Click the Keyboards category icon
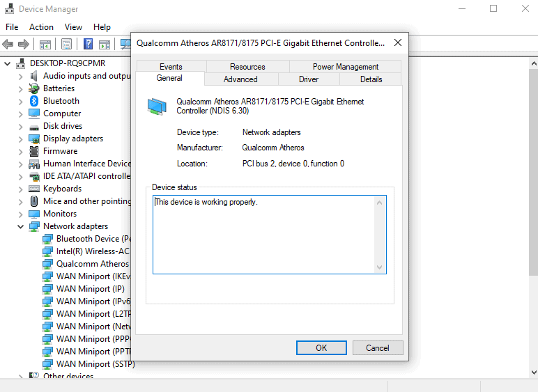This screenshot has width=538, height=392. point(34,189)
